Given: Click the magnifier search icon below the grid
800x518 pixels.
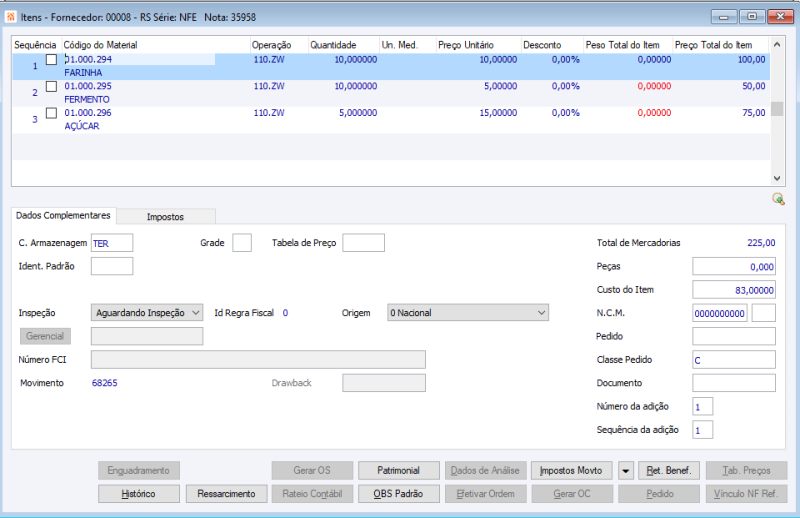Looking at the screenshot, I should pos(778,199).
